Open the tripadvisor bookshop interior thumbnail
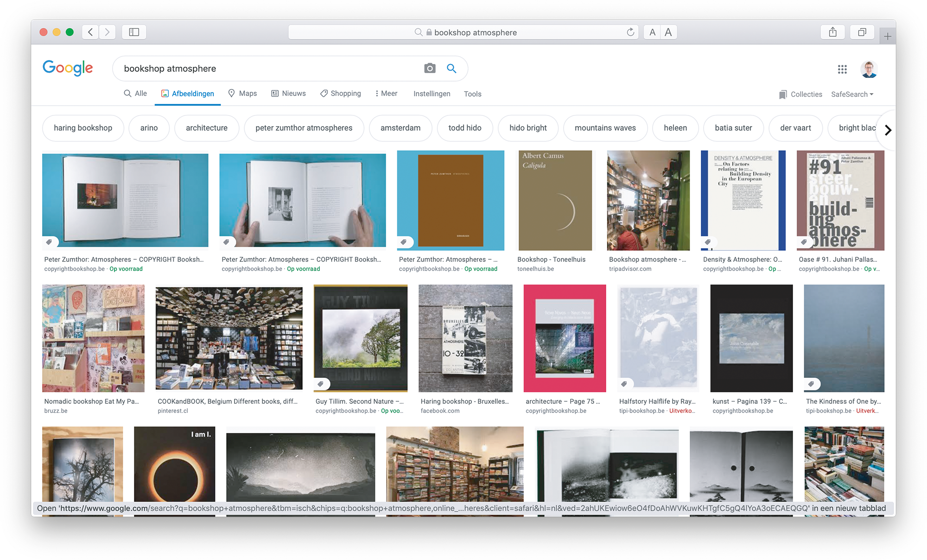 pos(648,200)
